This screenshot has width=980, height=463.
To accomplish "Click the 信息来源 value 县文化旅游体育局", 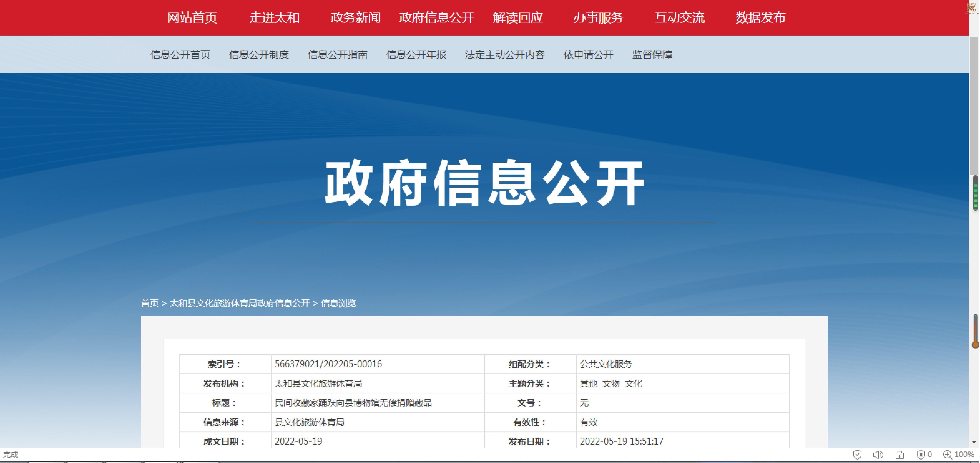I will 309,422.
